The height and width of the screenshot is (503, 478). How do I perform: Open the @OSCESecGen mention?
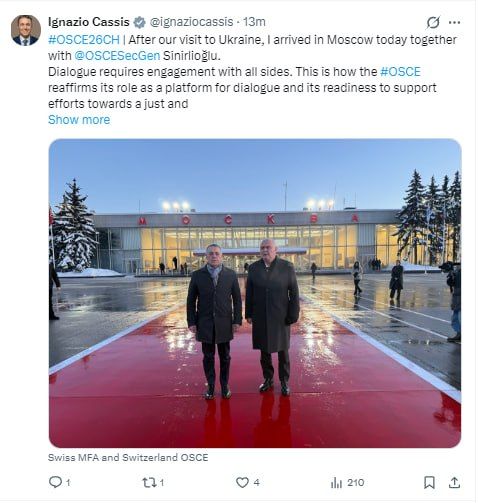[x=117, y=56]
